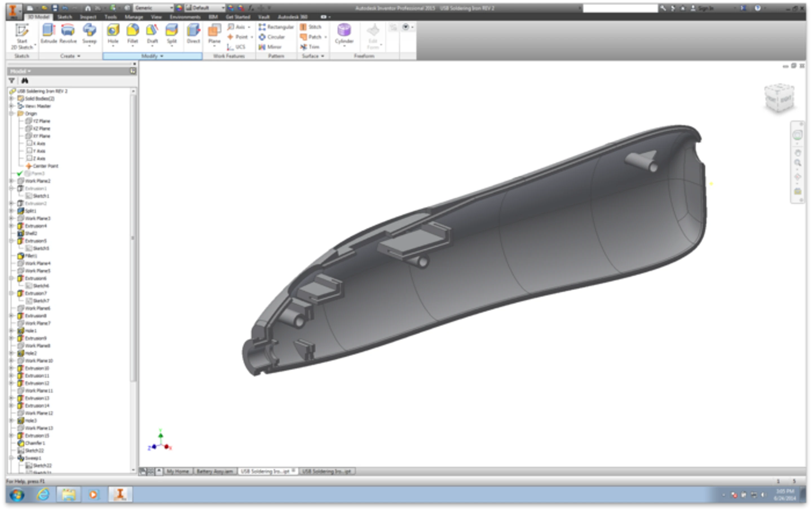Image resolution: width=812 pixels, height=511 pixels.
Task: Switch to the Sketch ribbon tab
Action: click(65, 17)
